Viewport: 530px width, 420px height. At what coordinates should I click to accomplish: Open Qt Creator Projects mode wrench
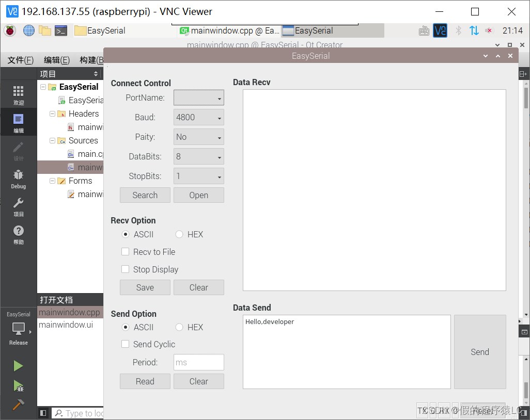point(18,206)
